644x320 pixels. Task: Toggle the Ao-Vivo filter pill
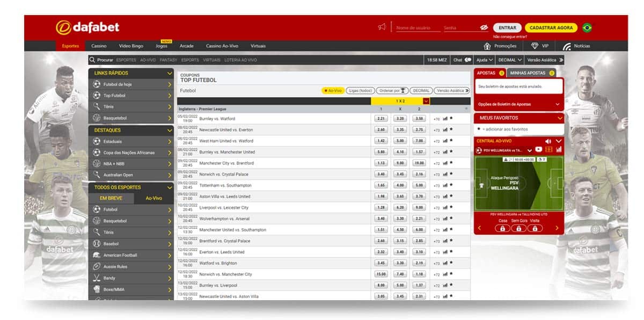[x=333, y=91]
